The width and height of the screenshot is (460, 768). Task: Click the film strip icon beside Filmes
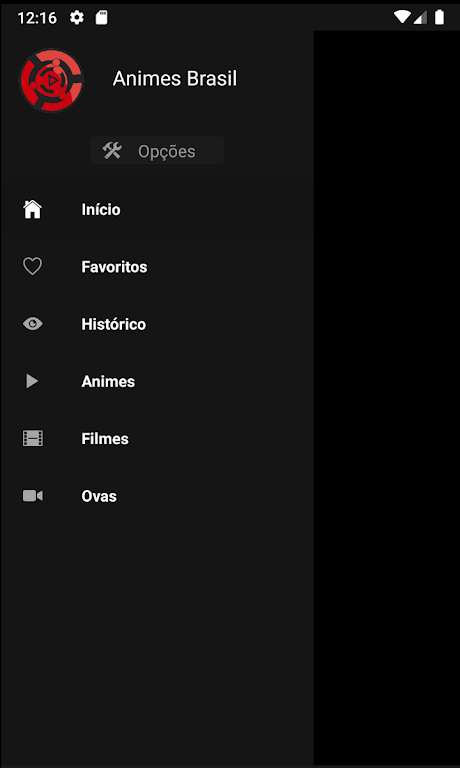32,438
